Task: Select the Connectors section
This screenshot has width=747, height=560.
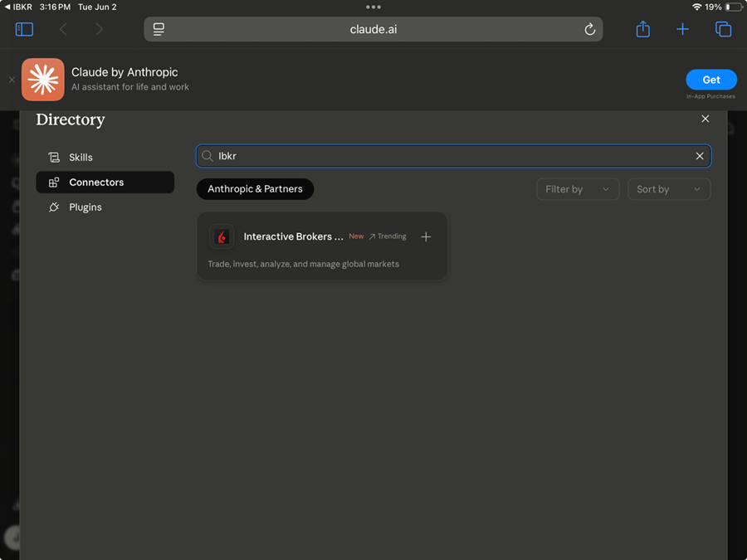Action: tap(105, 182)
